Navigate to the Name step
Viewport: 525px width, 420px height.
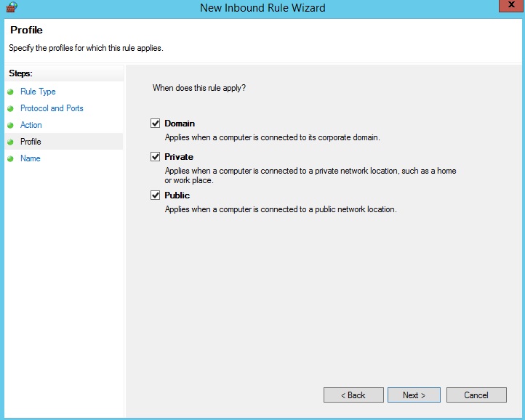point(30,158)
